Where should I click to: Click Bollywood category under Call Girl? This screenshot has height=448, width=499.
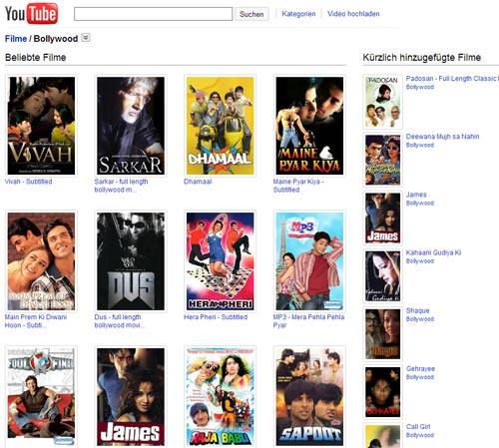[420, 435]
